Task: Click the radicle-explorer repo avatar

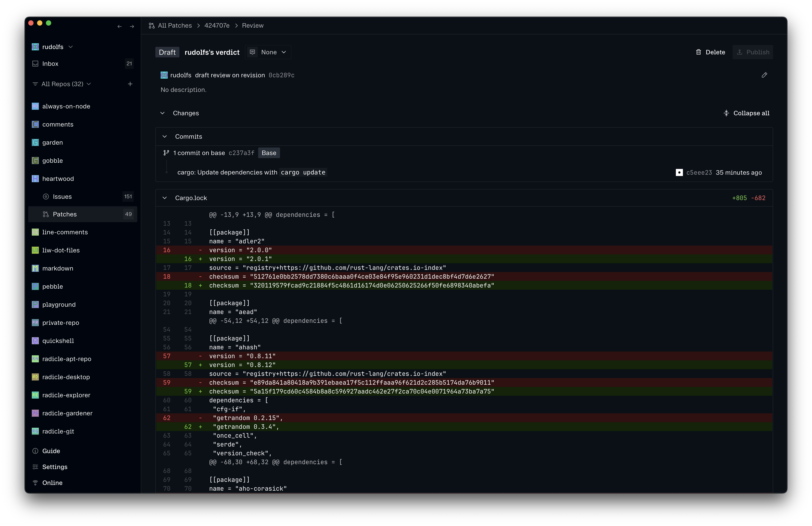Action: [x=35, y=395]
